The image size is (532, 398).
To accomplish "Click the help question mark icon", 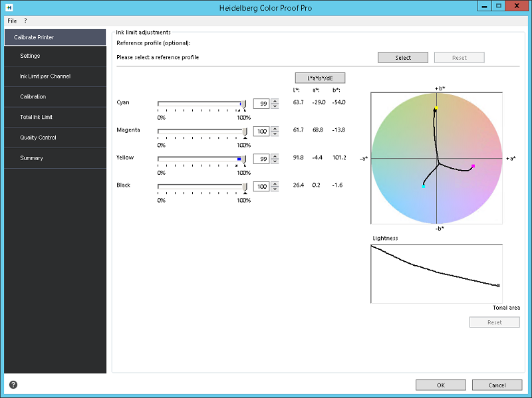I will pyautogui.click(x=13, y=385).
